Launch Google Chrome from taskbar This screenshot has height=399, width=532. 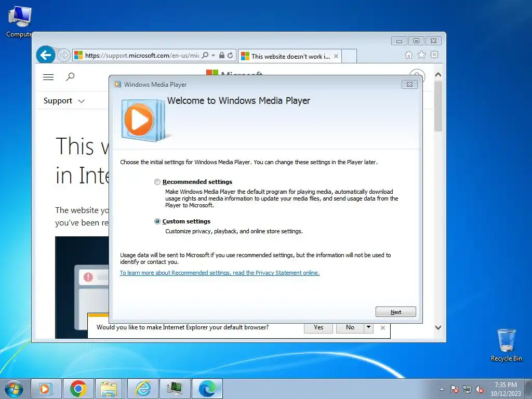(78, 389)
